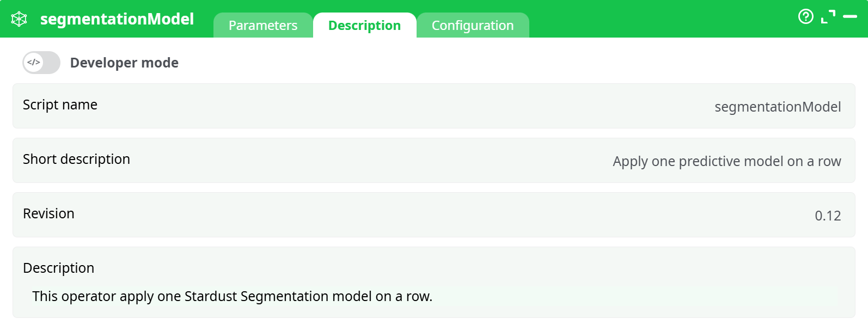Viewport: 868px width, 331px height.
Task: Click the </> code icon on the toggle
Action: pyautogui.click(x=33, y=63)
